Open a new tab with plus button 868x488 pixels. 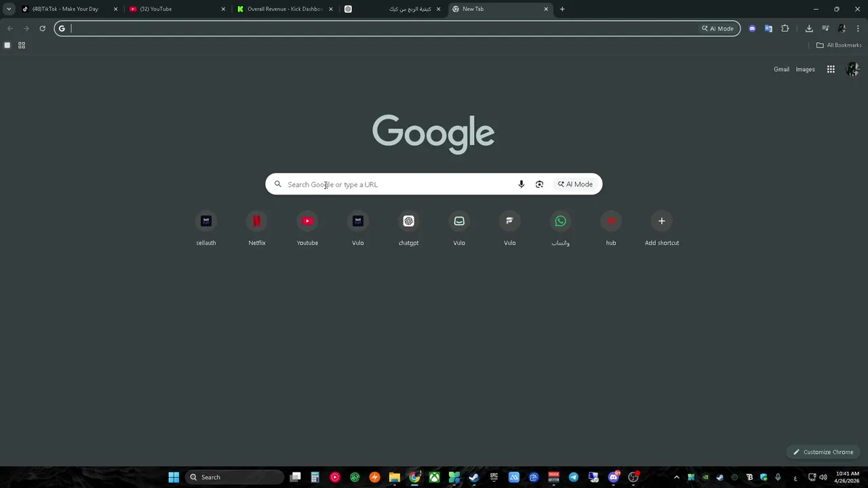tap(562, 9)
